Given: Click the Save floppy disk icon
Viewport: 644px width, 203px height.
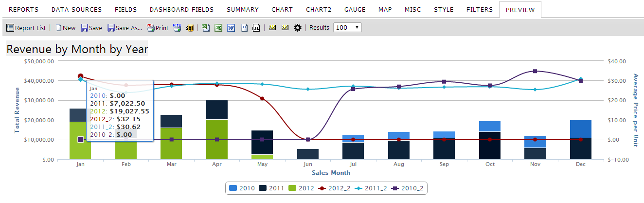Looking at the screenshot, I should (x=84, y=28).
